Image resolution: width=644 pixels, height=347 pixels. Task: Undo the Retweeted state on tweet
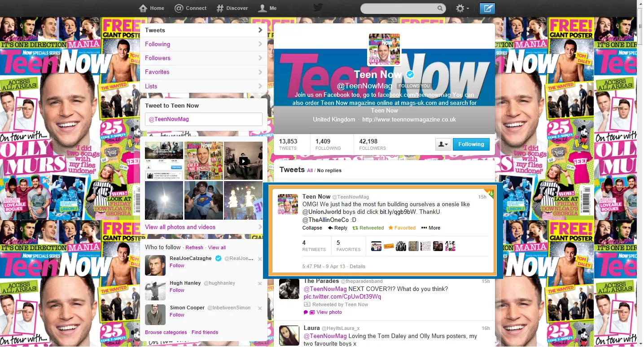[x=368, y=228]
